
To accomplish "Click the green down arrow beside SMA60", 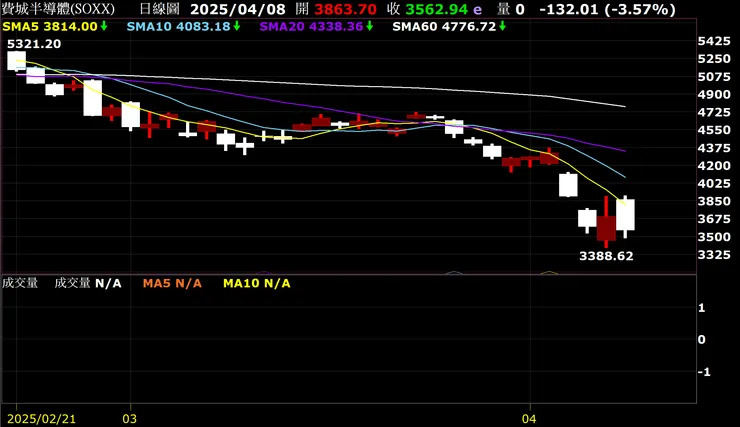I will [x=503, y=26].
